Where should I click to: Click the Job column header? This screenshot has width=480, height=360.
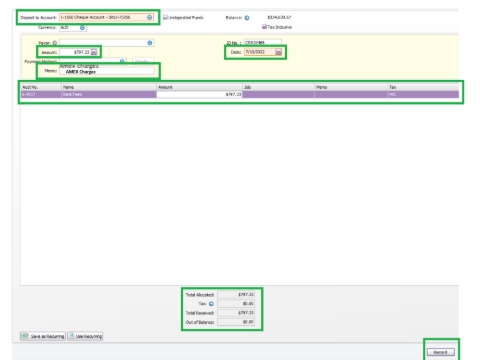(278, 87)
